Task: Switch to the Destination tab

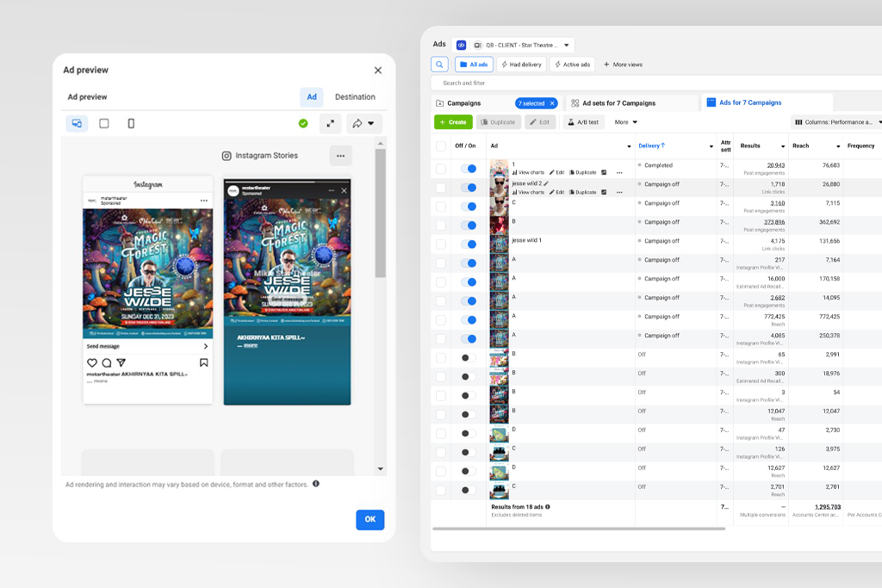Action: [355, 97]
